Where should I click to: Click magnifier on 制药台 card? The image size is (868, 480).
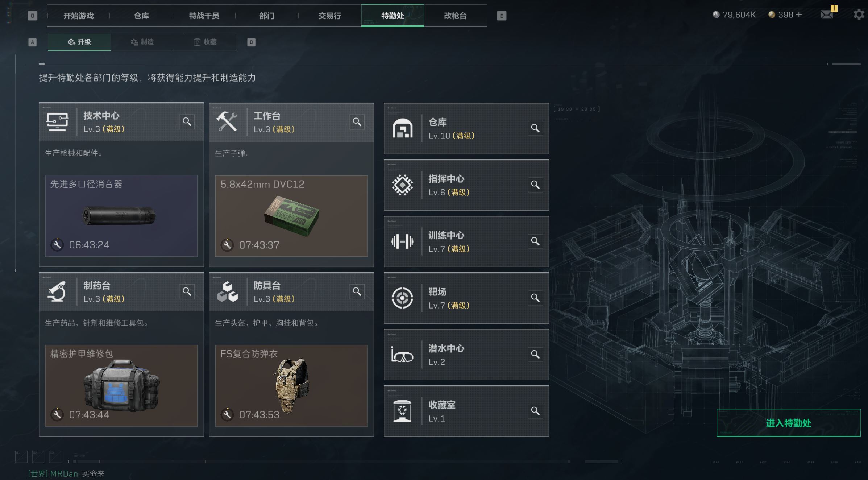point(187,291)
